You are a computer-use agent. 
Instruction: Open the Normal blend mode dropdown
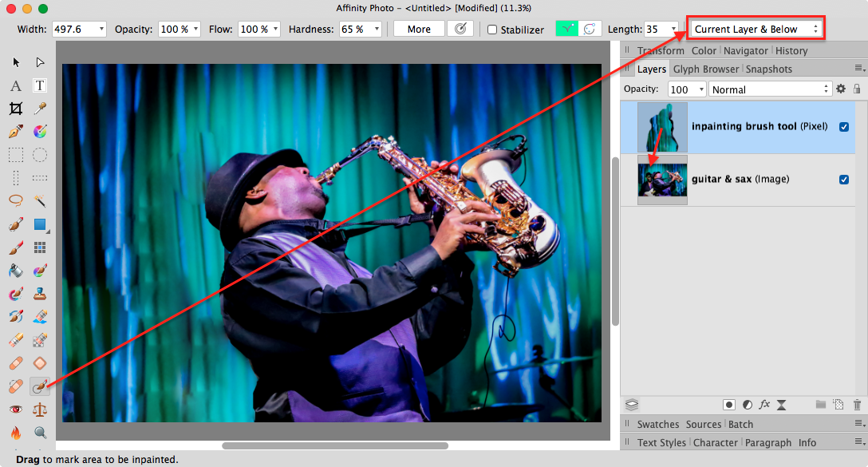[768, 89]
